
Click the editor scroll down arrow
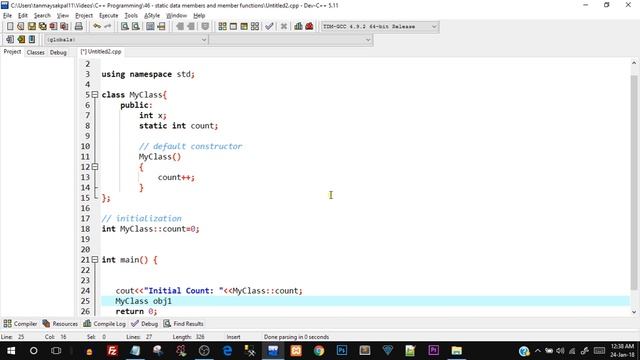click(x=634, y=312)
